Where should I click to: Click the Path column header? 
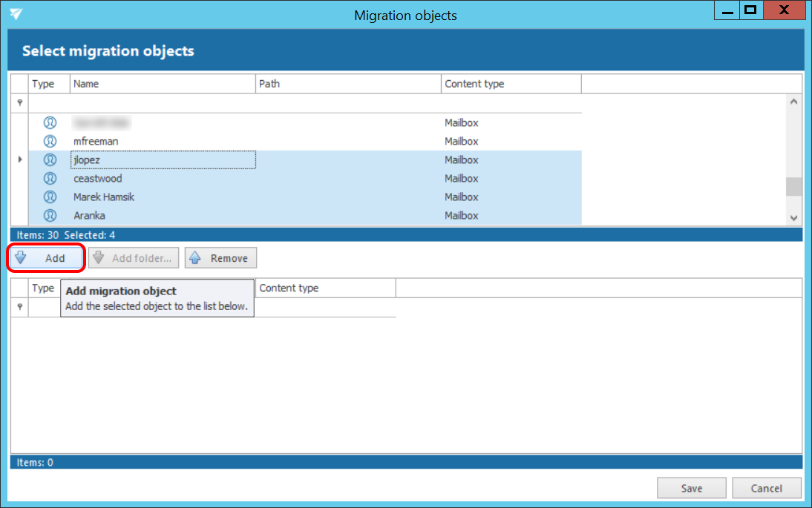coord(348,84)
